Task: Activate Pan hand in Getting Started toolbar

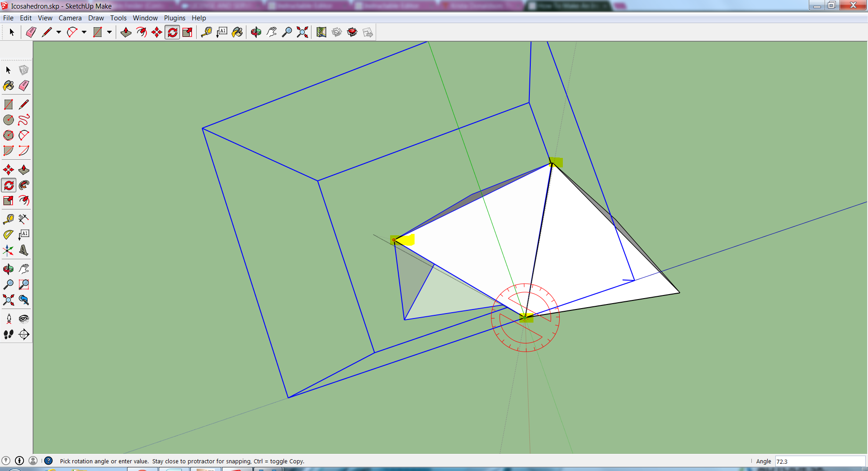Action: 272,32
